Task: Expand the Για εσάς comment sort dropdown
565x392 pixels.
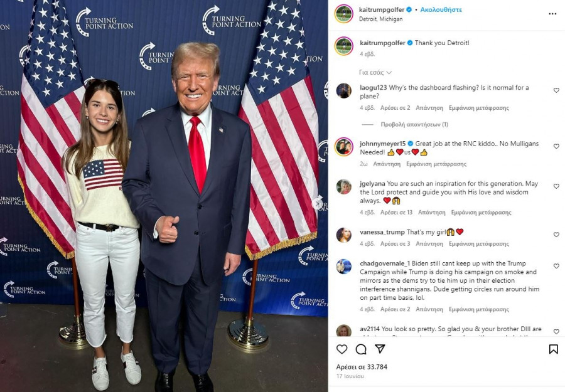Action: point(375,72)
